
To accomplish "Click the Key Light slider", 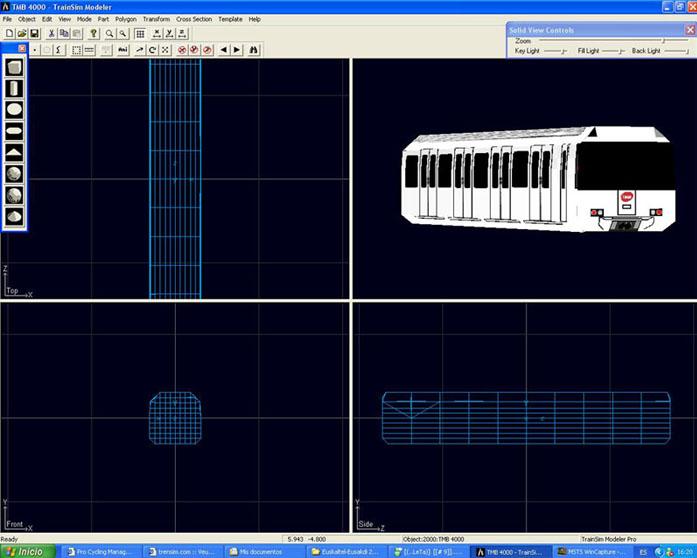I will click(x=561, y=51).
